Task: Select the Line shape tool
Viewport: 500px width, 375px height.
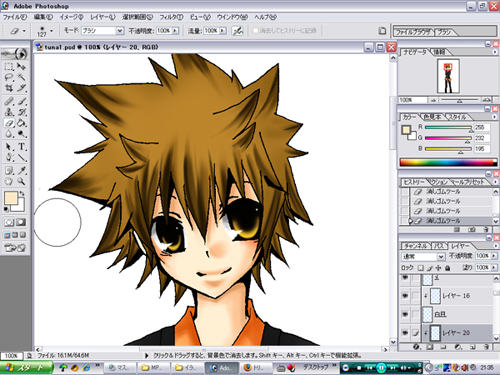Action: (x=21, y=158)
